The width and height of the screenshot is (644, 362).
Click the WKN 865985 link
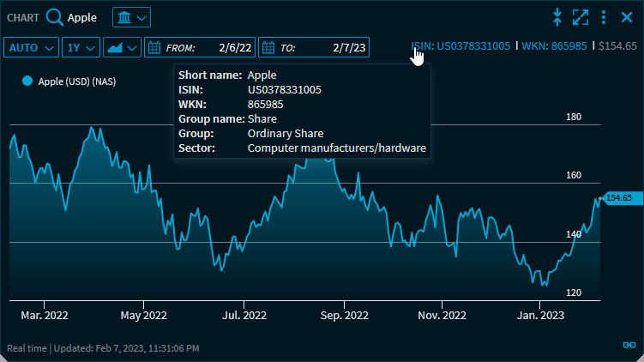click(x=554, y=46)
